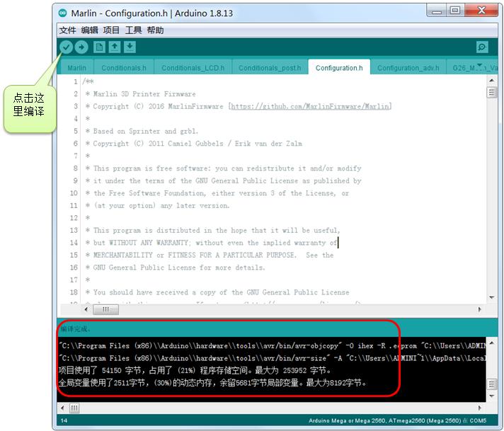Click the Verify compile checkmark button
The image size is (504, 431).
point(66,47)
